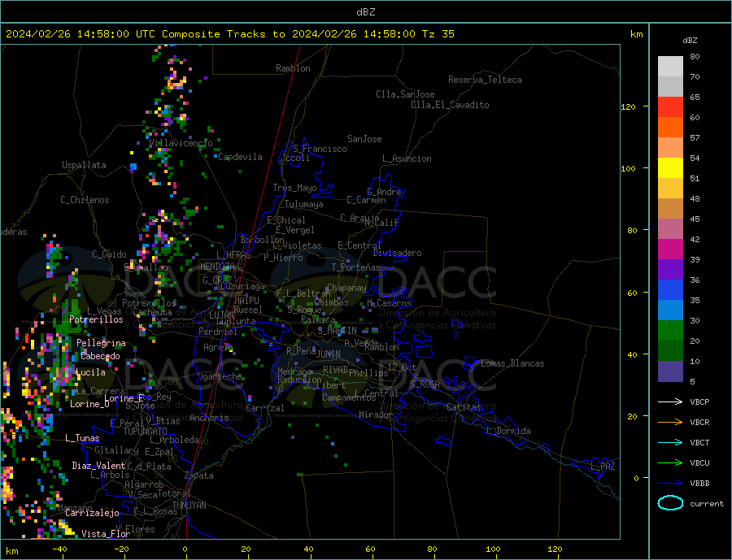This screenshot has height=560, width=732.
Task: Click the TUNUYAN place label
Action: (189, 506)
